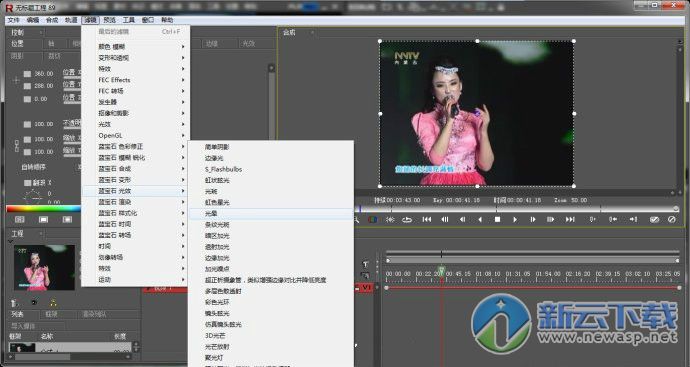Viewport: 690px width, 367px height.
Task: Open the 文件 menu
Action: 14,20
